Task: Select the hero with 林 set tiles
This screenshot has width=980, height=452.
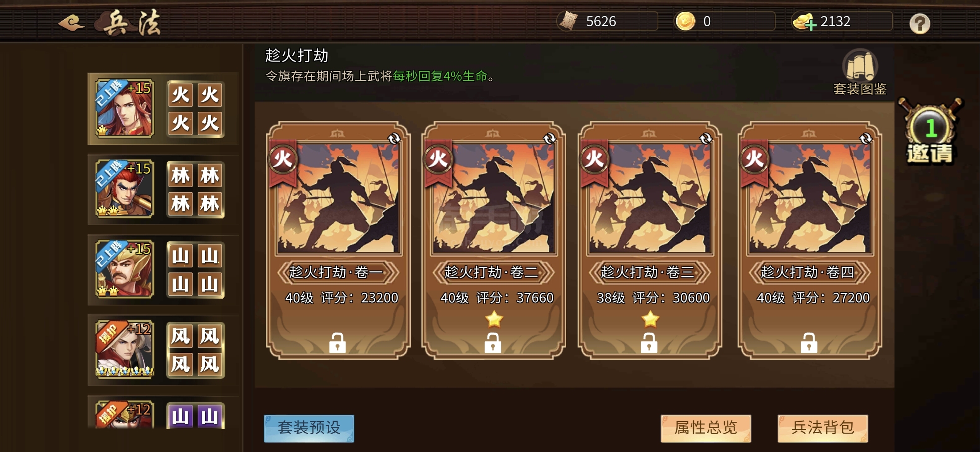Action: pyautogui.click(x=124, y=189)
